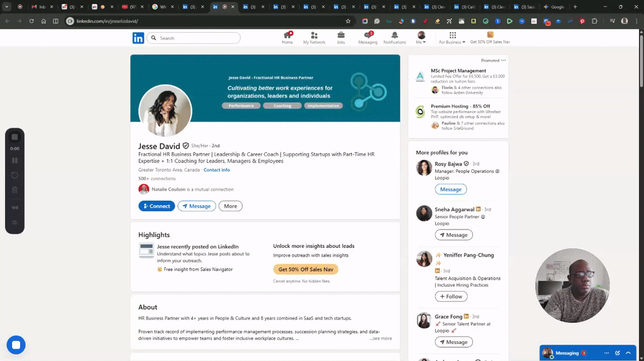Pause the screen recording
The image size is (644, 361).
pyautogui.click(x=15, y=160)
